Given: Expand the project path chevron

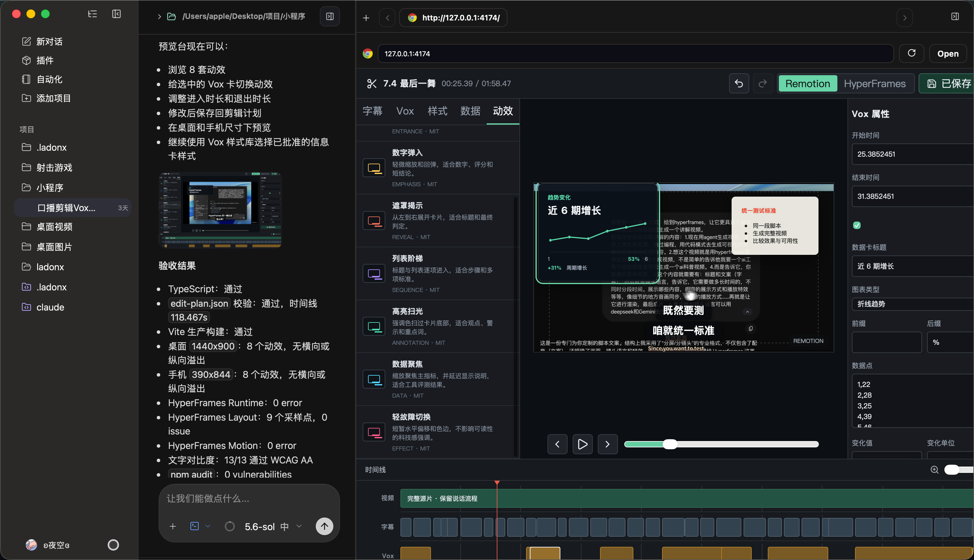Looking at the screenshot, I should coord(159,17).
